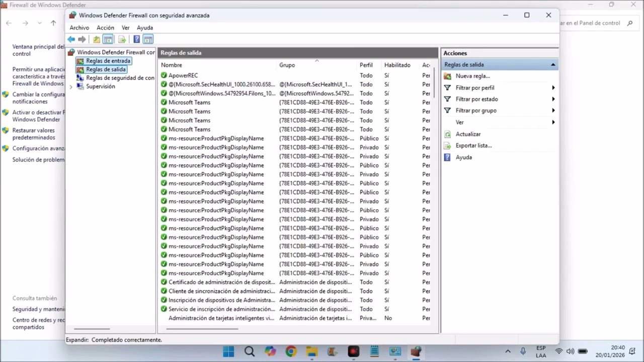Open the Ver menu
644x362 pixels.
coord(126,28)
